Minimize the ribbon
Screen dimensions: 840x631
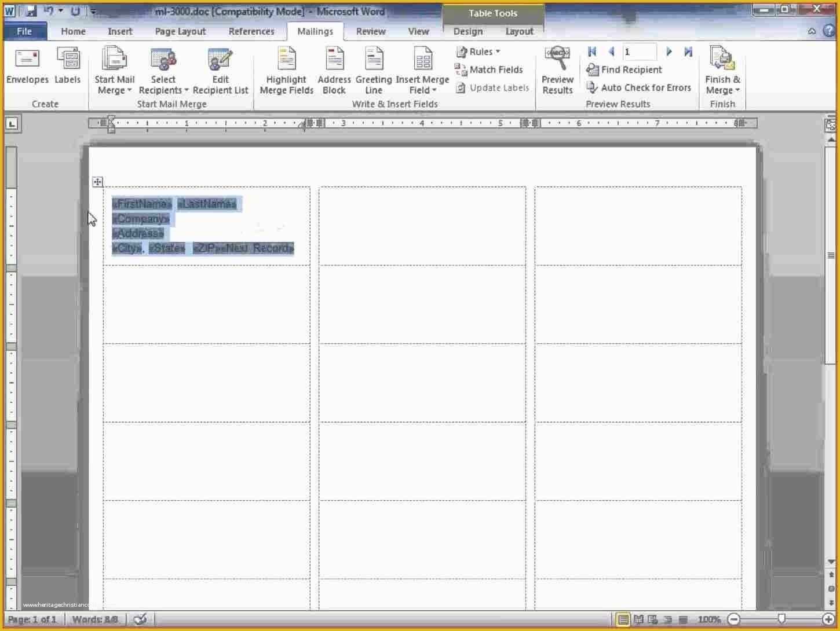pyautogui.click(x=812, y=31)
